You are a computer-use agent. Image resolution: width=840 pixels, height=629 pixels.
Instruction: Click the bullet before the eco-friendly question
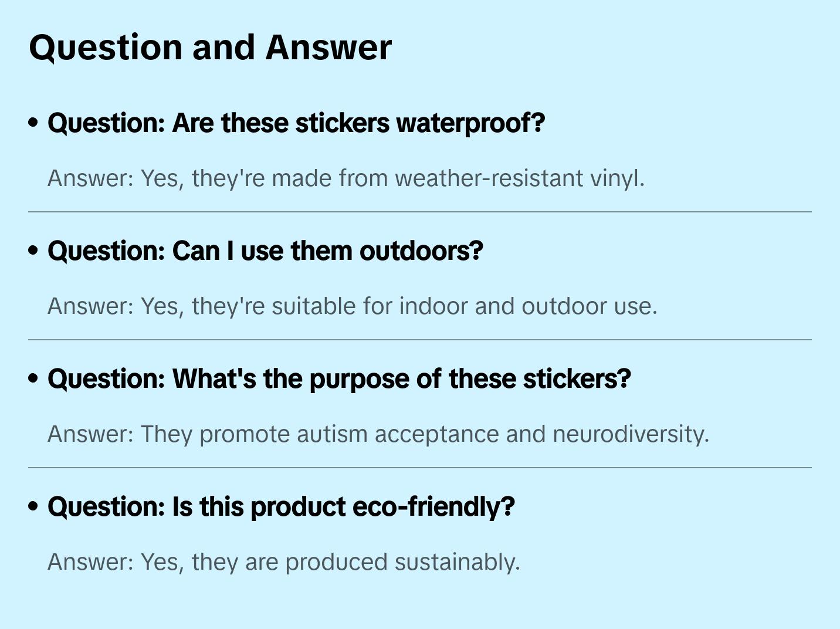click(x=33, y=506)
